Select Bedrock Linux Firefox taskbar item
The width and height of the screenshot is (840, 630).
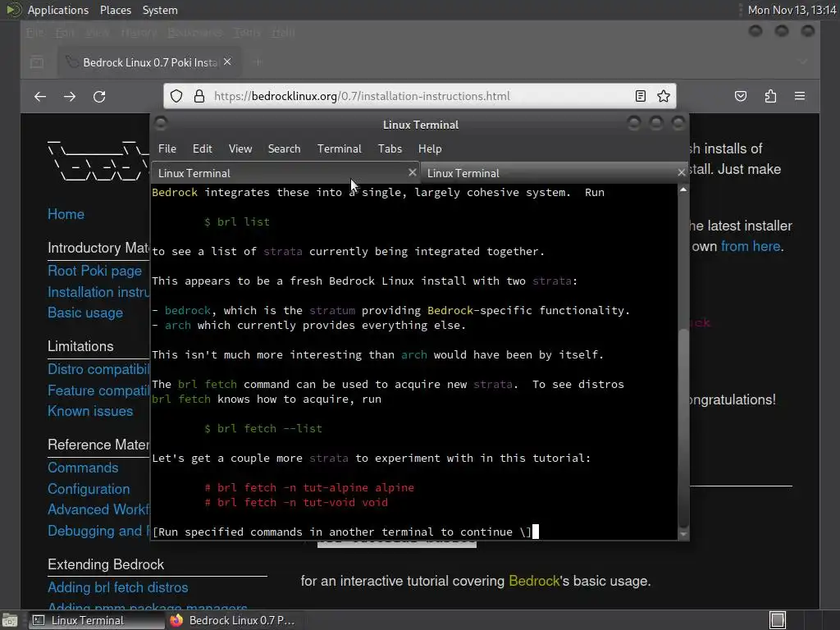(233, 620)
